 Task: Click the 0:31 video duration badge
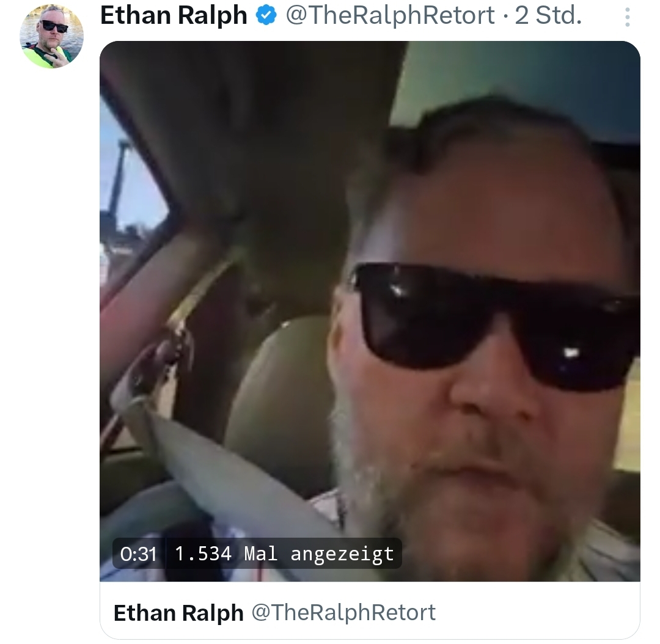pyautogui.click(x=139, y=554)
